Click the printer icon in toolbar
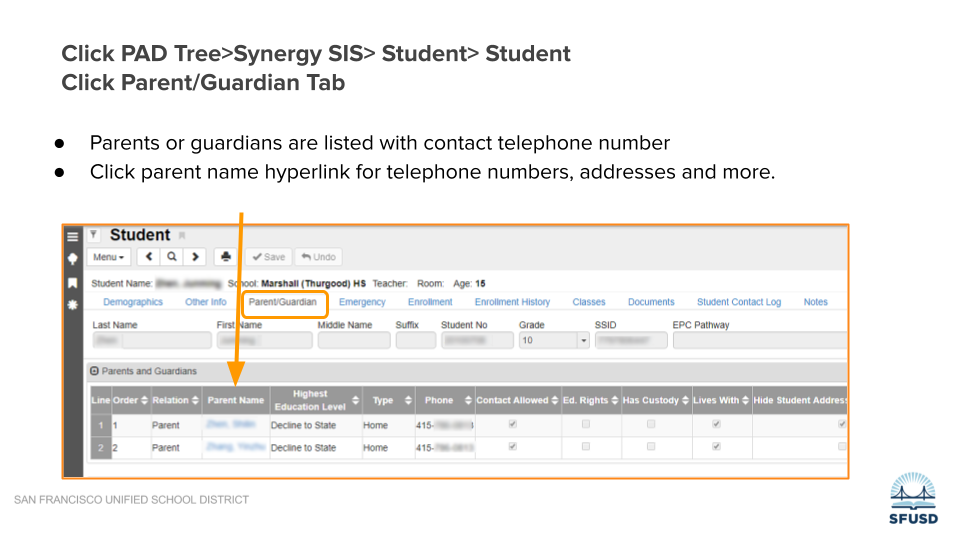This screenshot has width=960, height=540. pos(226,257)
